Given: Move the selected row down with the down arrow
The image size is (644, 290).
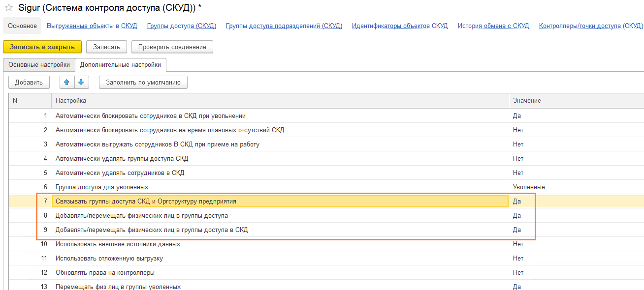Looking at the screenshot, I should [x=81, y=82].
